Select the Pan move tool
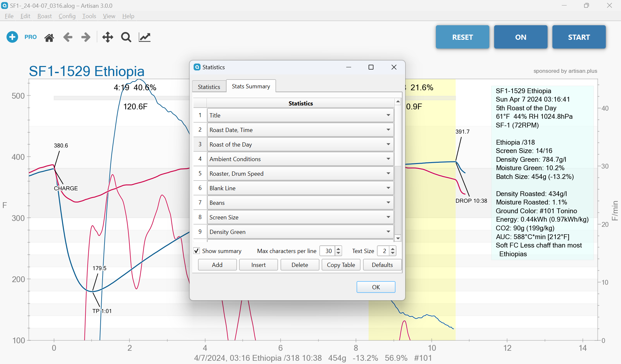621x364 pixels. pos(108,37)
